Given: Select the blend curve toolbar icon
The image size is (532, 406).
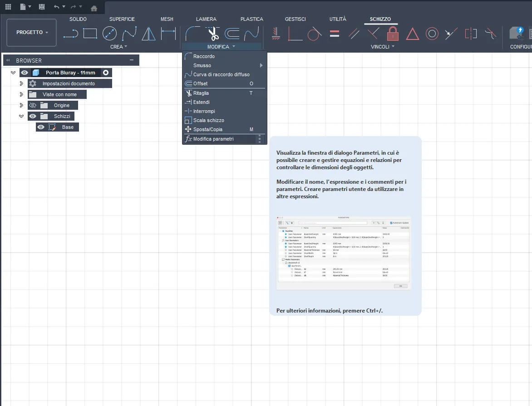Looking at the screenshot, I should 251,34.
